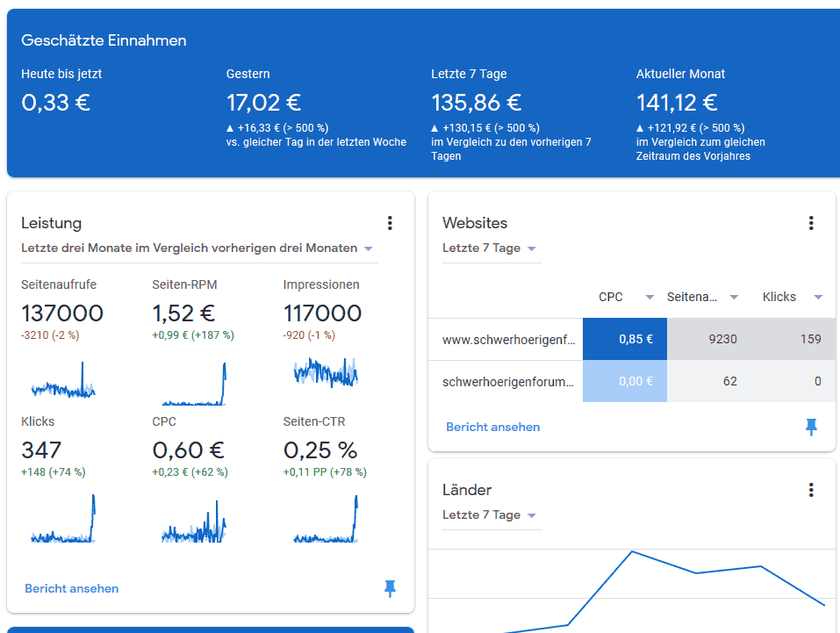Click 'Bericht ansehen' in Leistung card

click(x=71, y=588)
